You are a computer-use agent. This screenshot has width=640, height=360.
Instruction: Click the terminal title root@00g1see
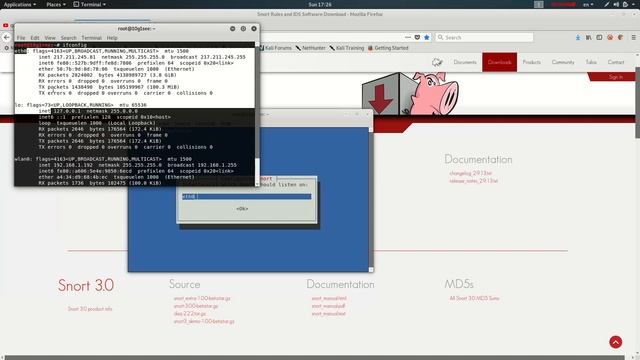[136, 29]
